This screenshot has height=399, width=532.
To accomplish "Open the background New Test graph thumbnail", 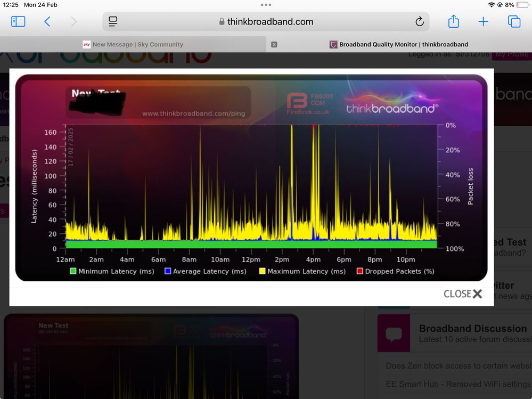I will pyautogui.click(x=151, y=356).
